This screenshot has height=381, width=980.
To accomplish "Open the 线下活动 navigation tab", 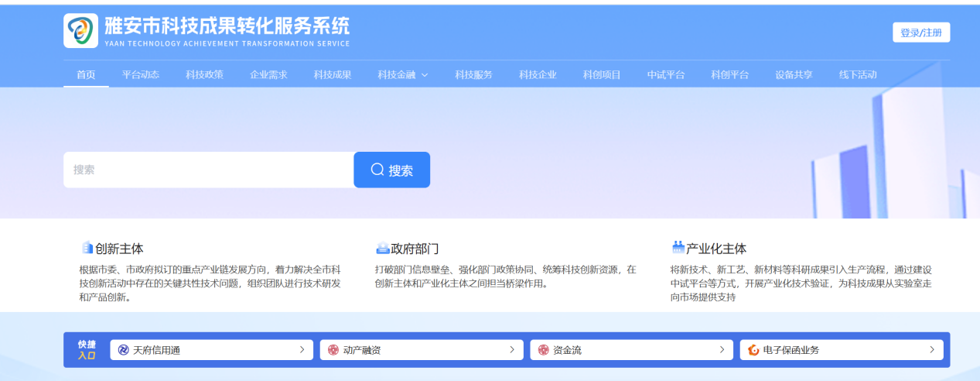I will click(858, 75).
